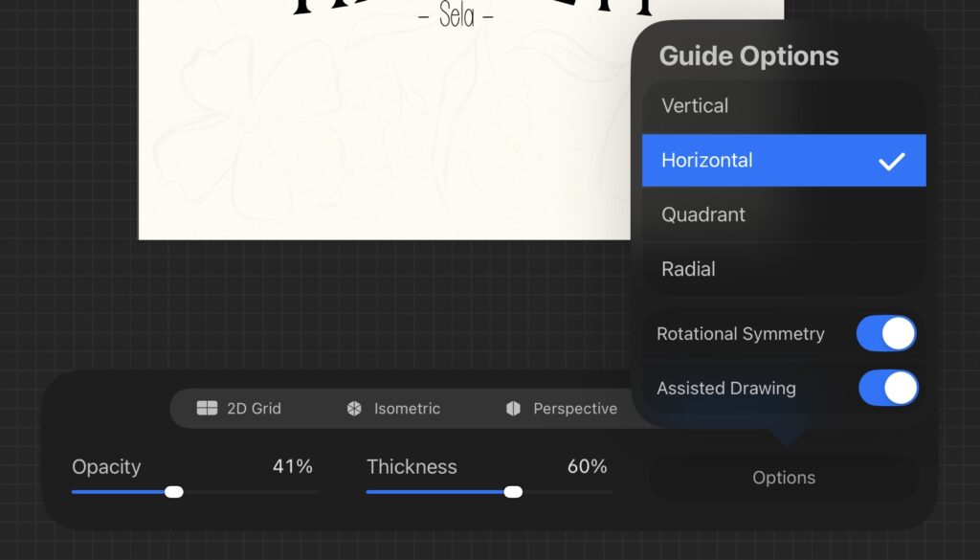Open the Options button

click(x=783, y=478)
